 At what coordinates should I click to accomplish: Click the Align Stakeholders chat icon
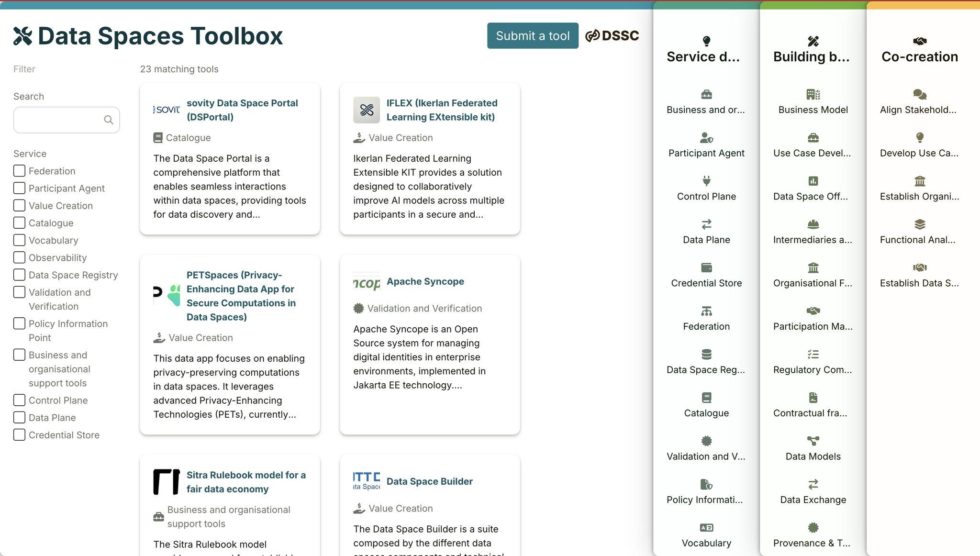pyautogui.click(x=920, y=94)
